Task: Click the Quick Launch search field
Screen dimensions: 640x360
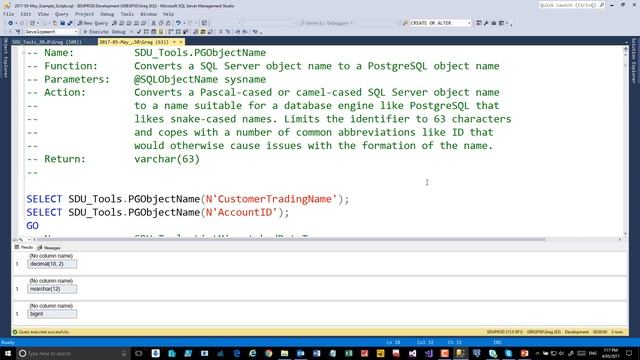Action: [571, 5]
